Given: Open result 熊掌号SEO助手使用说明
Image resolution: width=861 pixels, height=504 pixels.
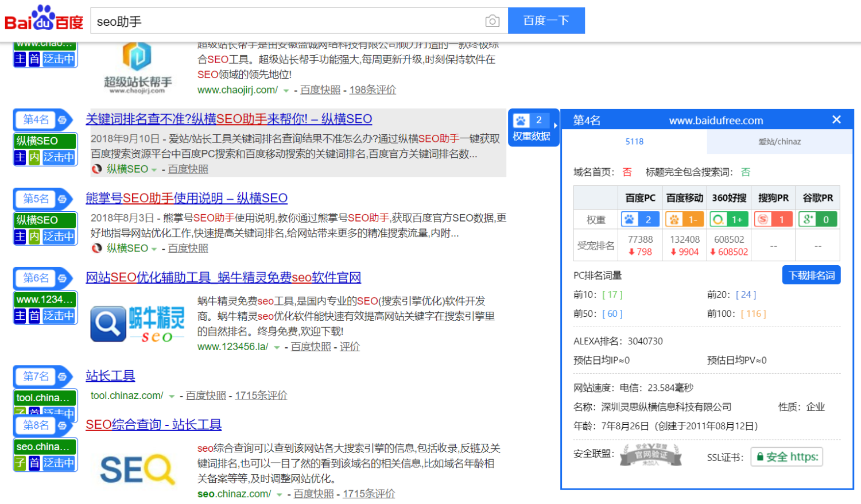Looking at the screenshot, I should pyautogui.click(x=187, y=198).
